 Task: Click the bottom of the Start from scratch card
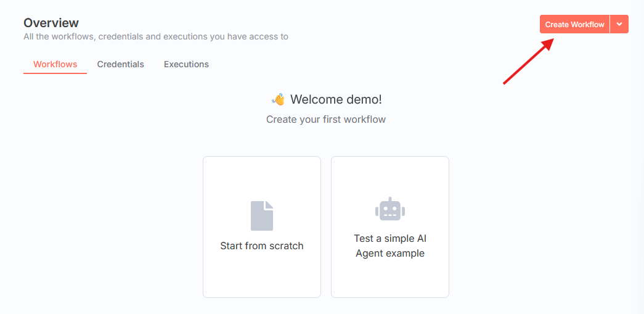click(262, 281)
